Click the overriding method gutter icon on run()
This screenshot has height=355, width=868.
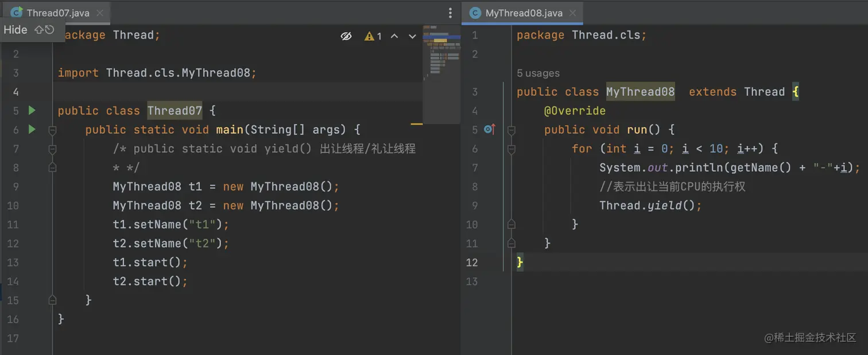coord(490,130)
